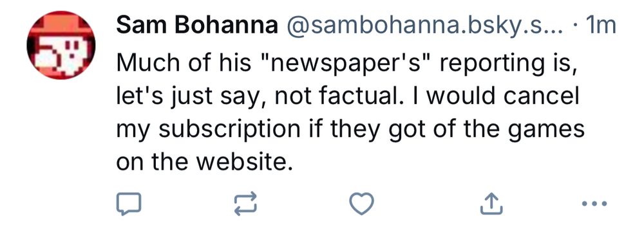Viewport: 644px width, 236px height.
Task: Like the post with the heart icon
Action: (x=361, y=203)
